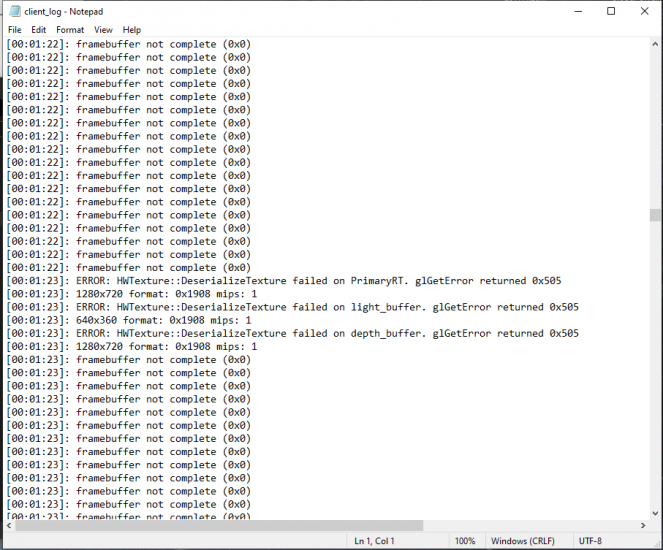
Task: Open the Help menu
Action: [132, 30]
